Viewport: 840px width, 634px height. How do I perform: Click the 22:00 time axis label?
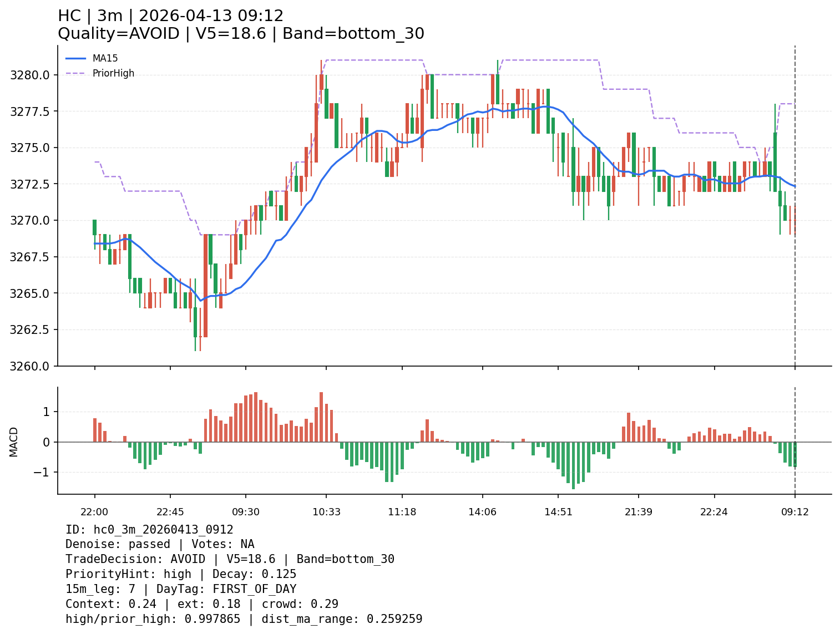tap(94, 512)
